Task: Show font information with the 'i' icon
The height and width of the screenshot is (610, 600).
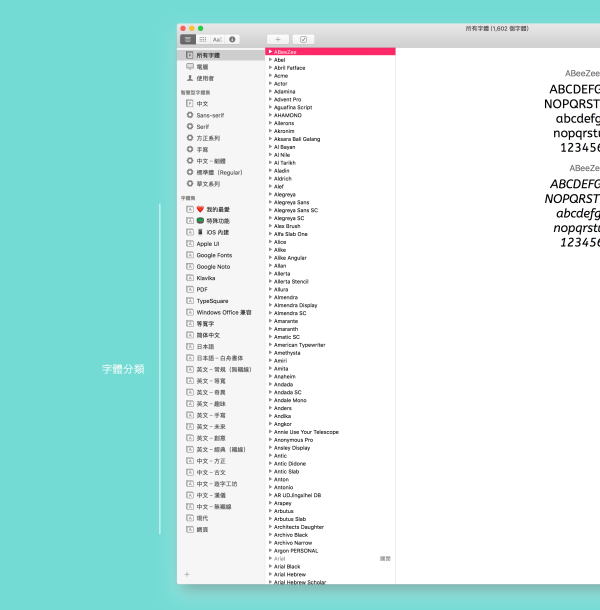Action: pyautogui.click(x=232, y=39)
